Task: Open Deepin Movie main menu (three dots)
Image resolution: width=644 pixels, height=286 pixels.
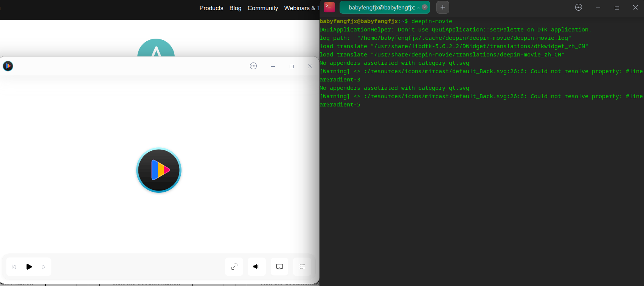Action: tap(253, 66)
